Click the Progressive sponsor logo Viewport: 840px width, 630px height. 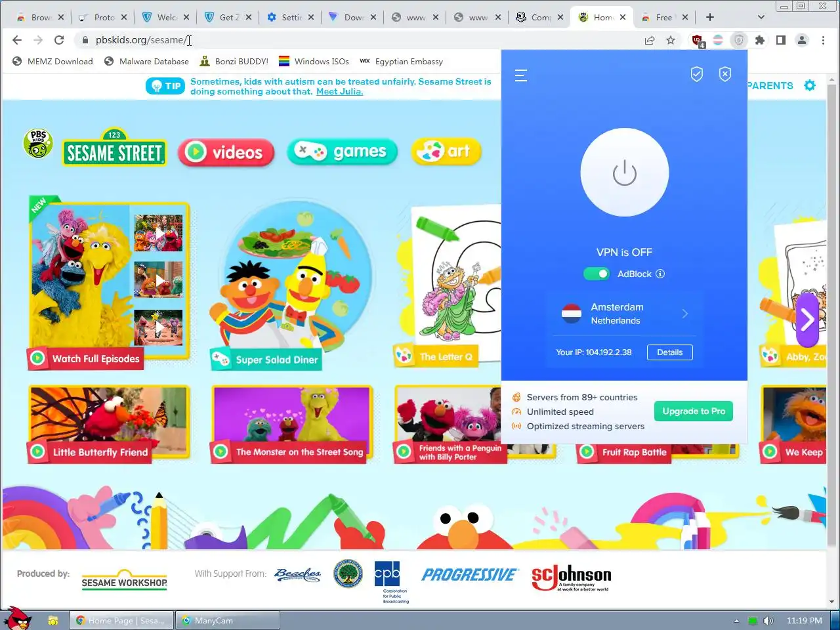pos(470,575)
